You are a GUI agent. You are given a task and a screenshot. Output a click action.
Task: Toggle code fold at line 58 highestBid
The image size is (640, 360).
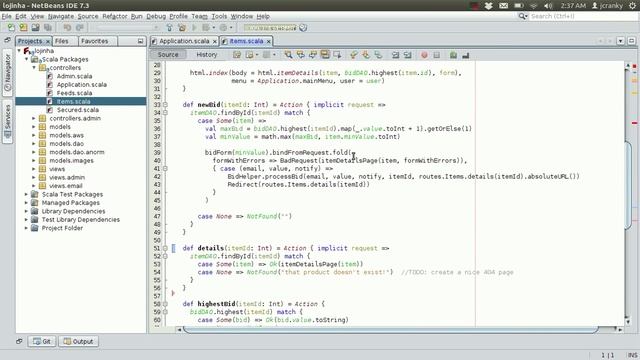165,304
